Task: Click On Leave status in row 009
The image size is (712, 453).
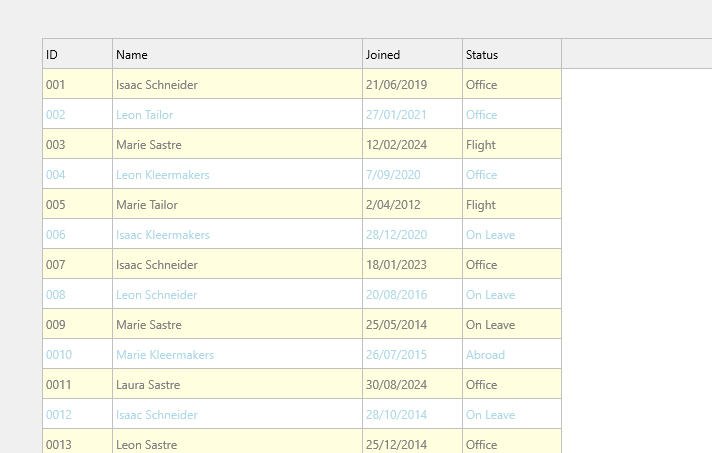Action: [x=512, y=324]
